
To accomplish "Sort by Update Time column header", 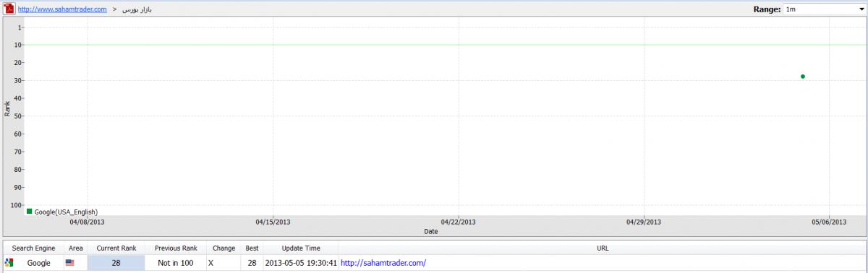I will [x=301, y=248].
